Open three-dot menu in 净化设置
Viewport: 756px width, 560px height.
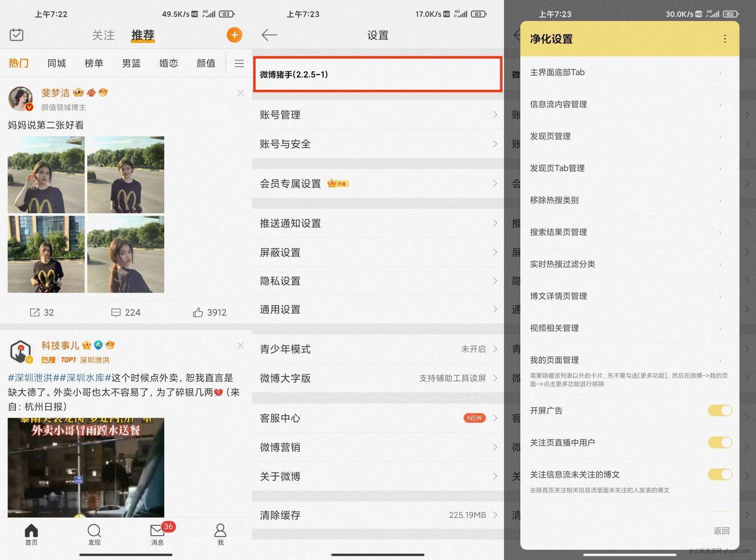(x=725, y=39)
